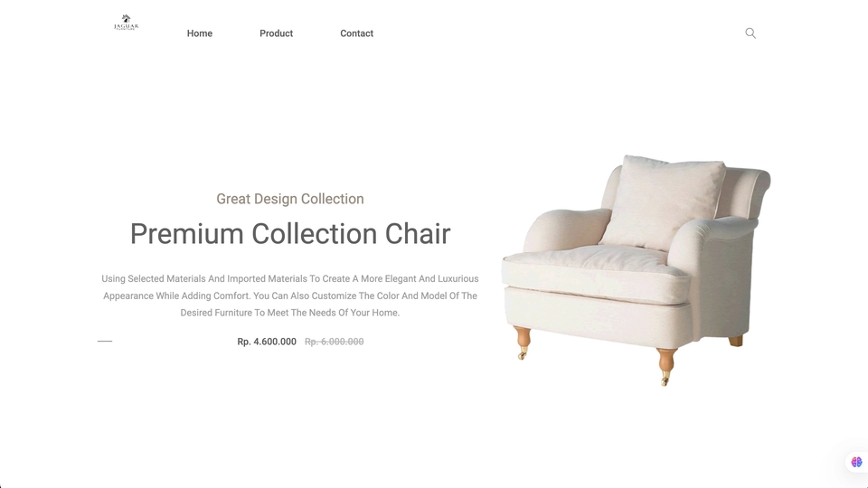Click the cream armchair product image

coord(636,270)
